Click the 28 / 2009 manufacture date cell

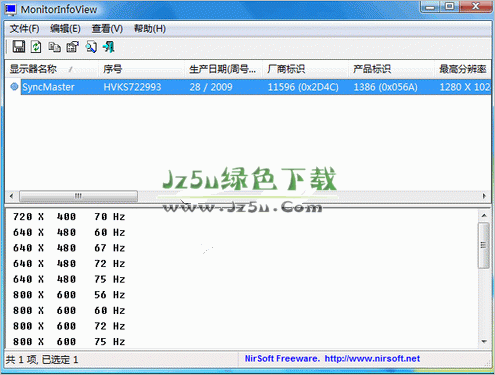[x=211, y=87]
